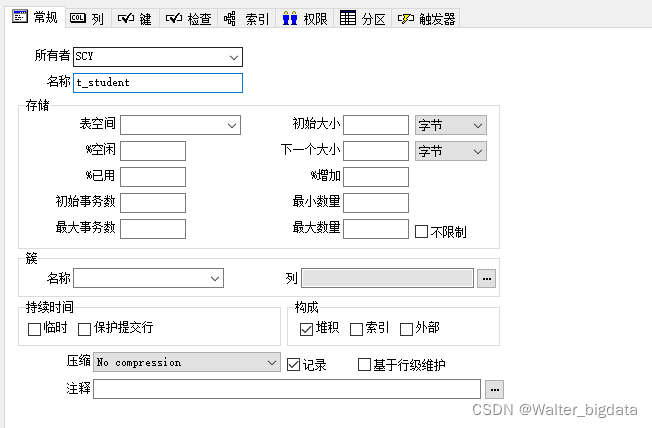This screenshot has height=428, width=652.
Task: Open the 索引 tab
Action: pos(247,18)
